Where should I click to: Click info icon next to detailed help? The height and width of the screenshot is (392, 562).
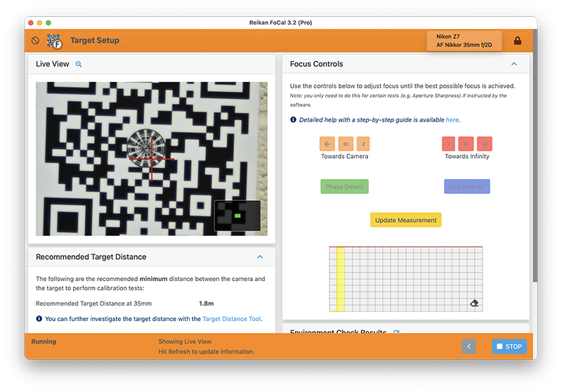point(293,119)
